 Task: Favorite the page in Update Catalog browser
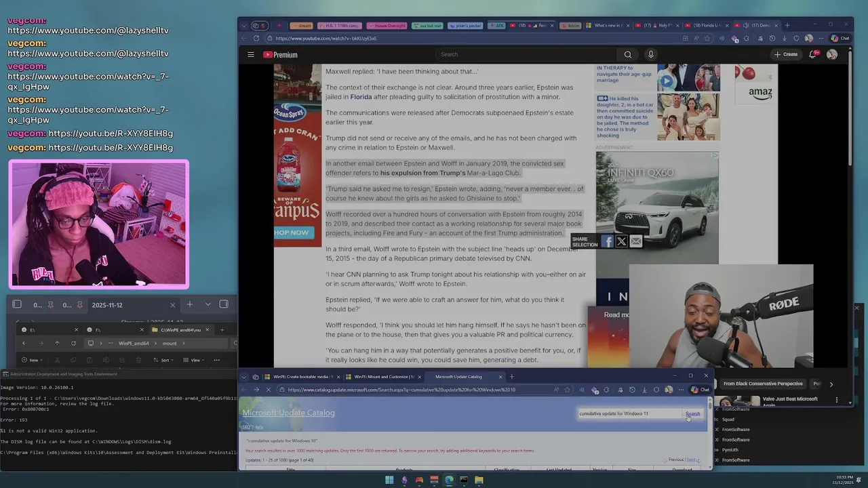pos(568,390)
